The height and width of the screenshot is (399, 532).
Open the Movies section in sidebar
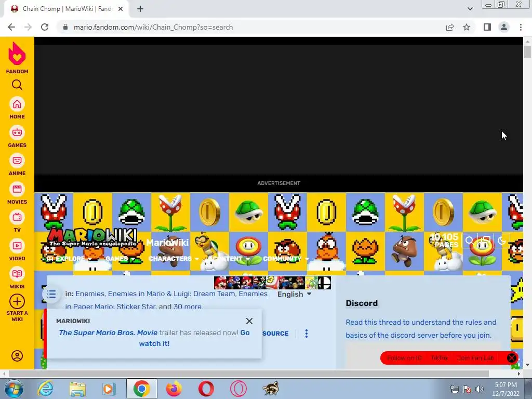(x=17, y=193)
